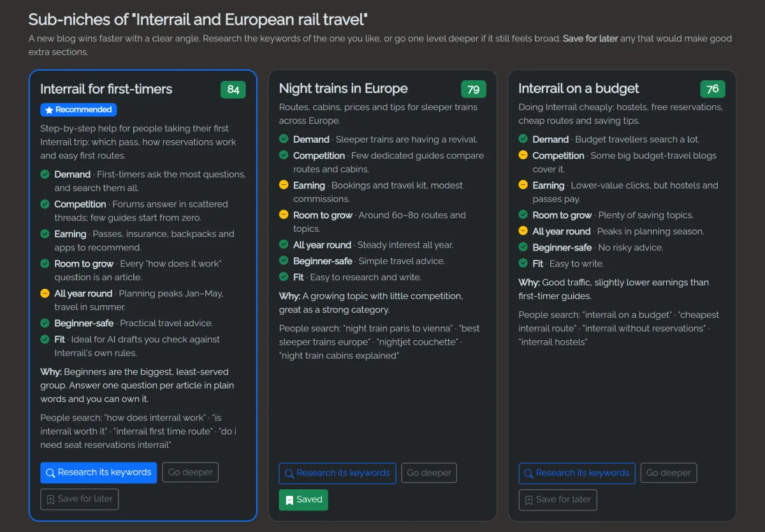Click green check beside 'Forums answer in scattered'
765x532 pixels.
pos(45,204)
